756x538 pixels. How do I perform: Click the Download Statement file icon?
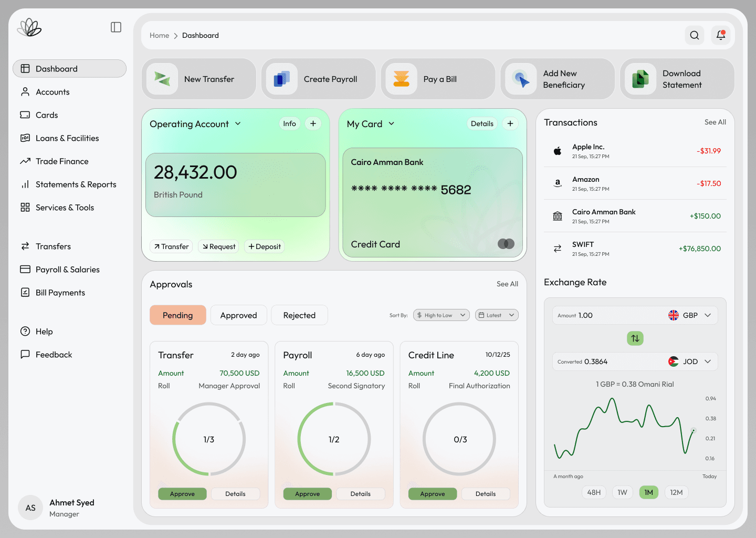pos(640,79)
